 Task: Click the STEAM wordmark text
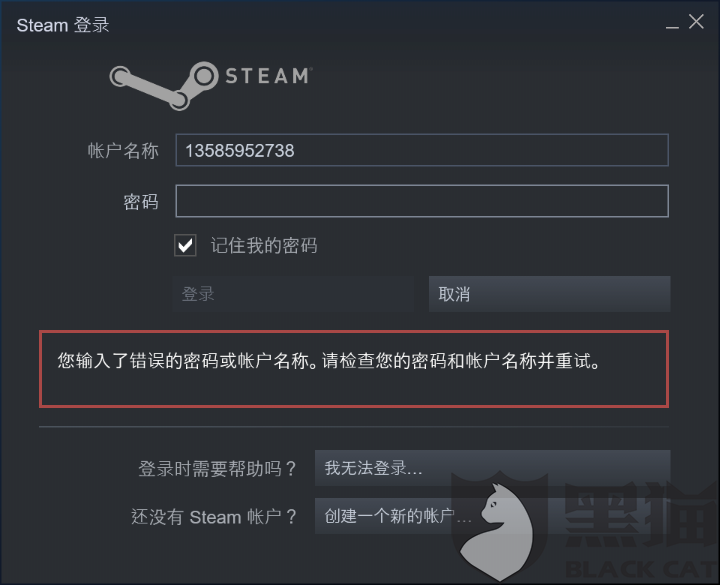point(269,76)
